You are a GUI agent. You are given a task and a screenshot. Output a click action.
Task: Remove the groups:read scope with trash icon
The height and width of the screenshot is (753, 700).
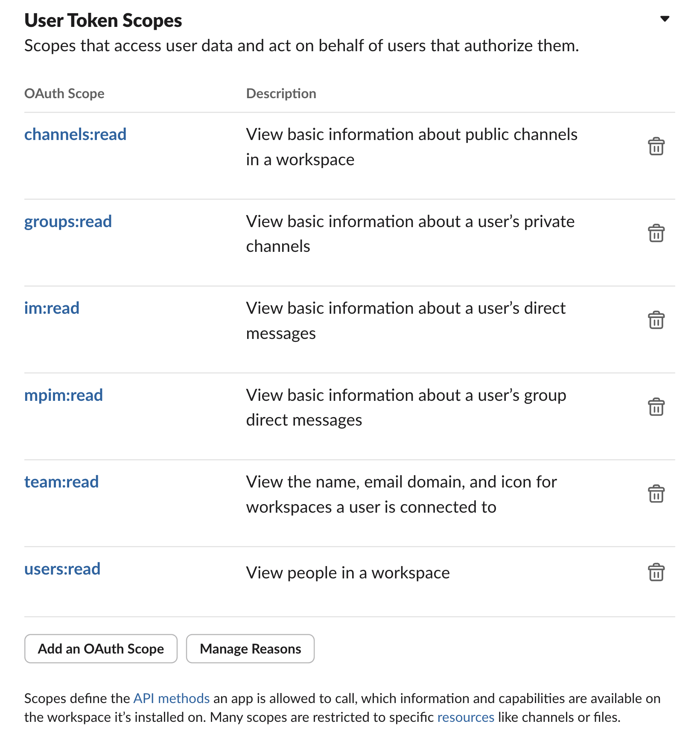(x=656, y=233)
